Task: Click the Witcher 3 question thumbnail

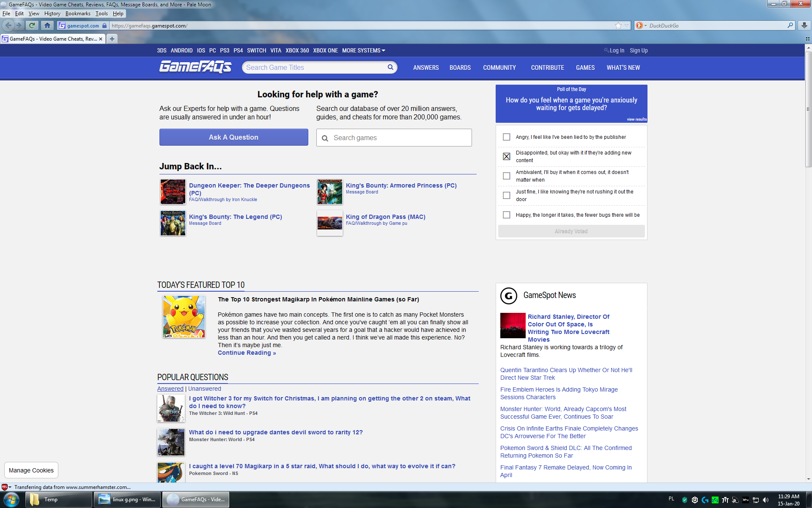Action: click(x=171, y=408)
